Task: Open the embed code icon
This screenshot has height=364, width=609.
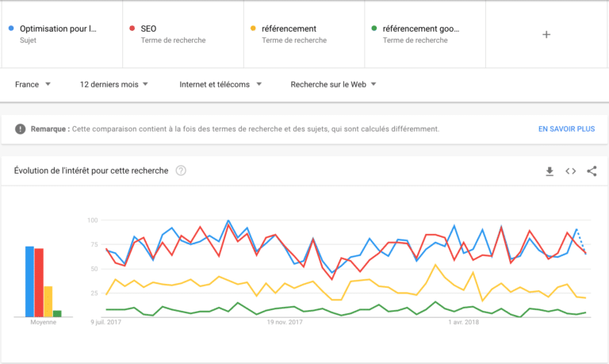Action: pyautogui.click(x=570, y=171)
